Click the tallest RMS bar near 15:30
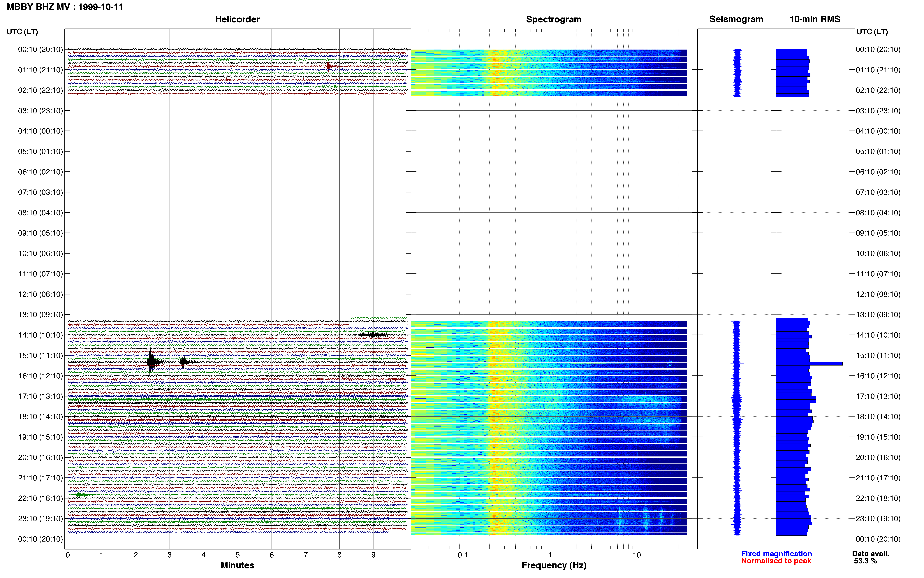This screenshot has height=578, width=924. click(809, 363)
